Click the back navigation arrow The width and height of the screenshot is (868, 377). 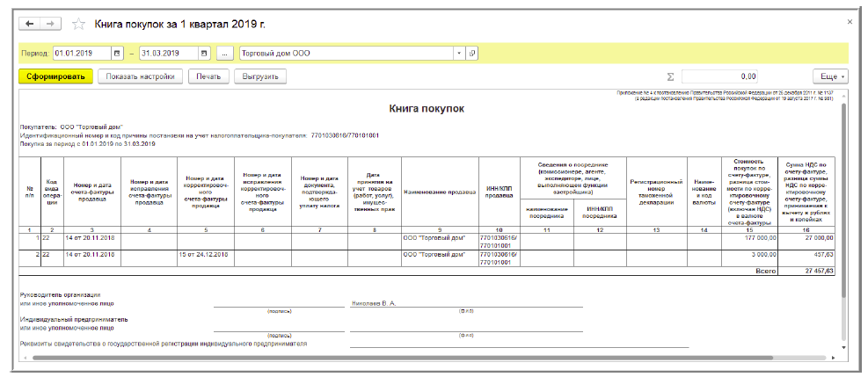coord(29,24)
